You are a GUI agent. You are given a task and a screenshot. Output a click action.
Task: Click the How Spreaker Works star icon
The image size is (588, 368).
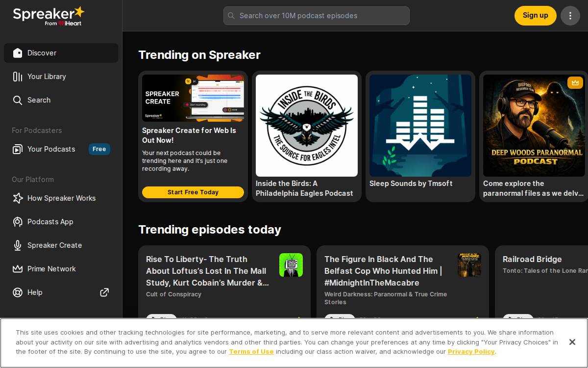(x=18, y=198)
